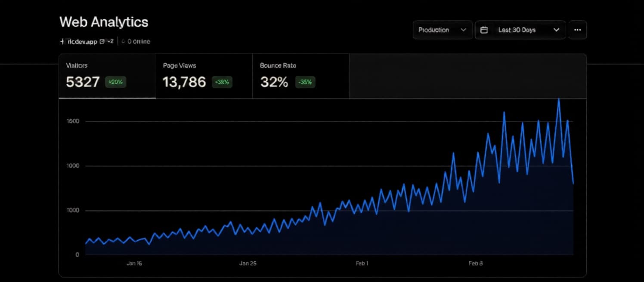Expand the Last 30 Days range dropdown
Viewport: 644px width, 282px height.
click(520, 30)
